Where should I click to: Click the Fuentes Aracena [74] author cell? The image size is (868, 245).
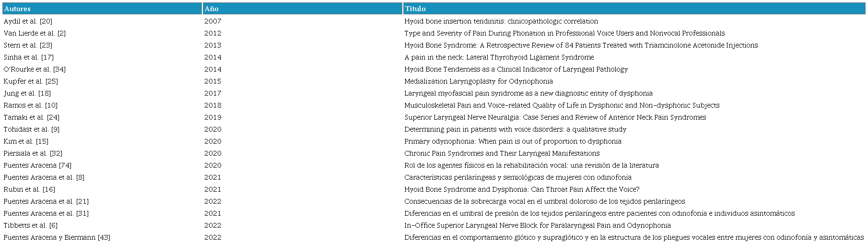pyautogui.click(x=37, y=165)
